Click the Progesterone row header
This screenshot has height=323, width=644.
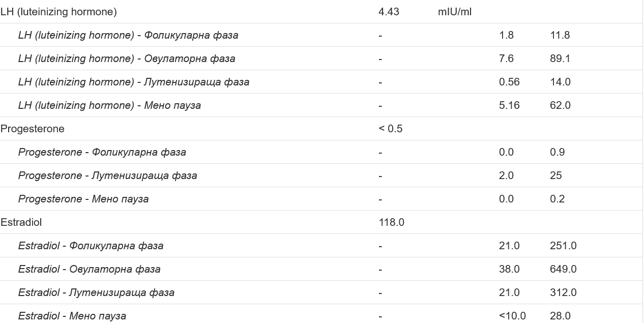[33, 129]
